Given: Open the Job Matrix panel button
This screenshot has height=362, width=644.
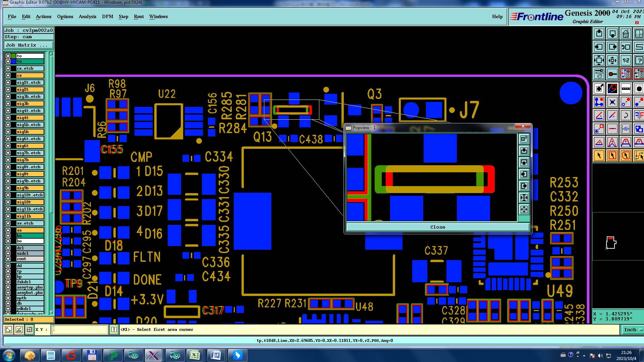Looking at the screenshot, I should click(29, 45).
